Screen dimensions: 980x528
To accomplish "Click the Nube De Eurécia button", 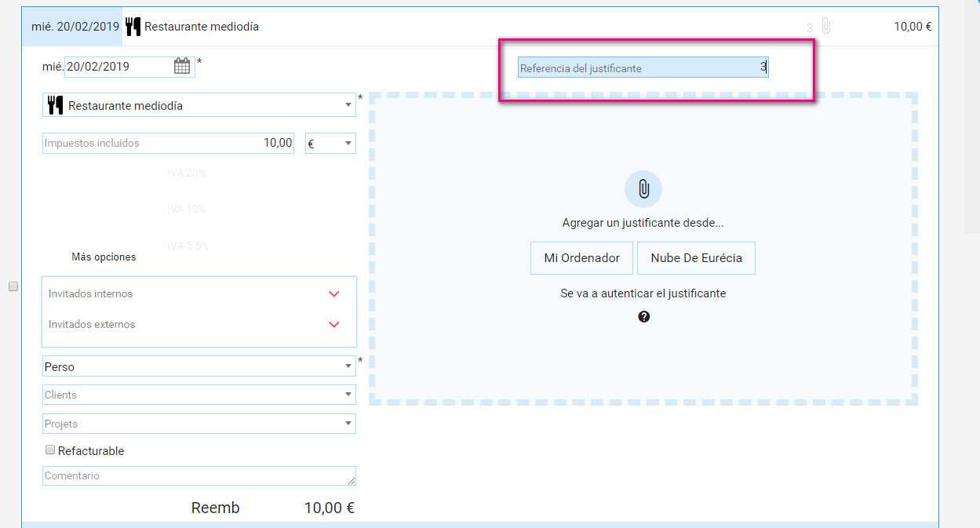I will (696, 258).
